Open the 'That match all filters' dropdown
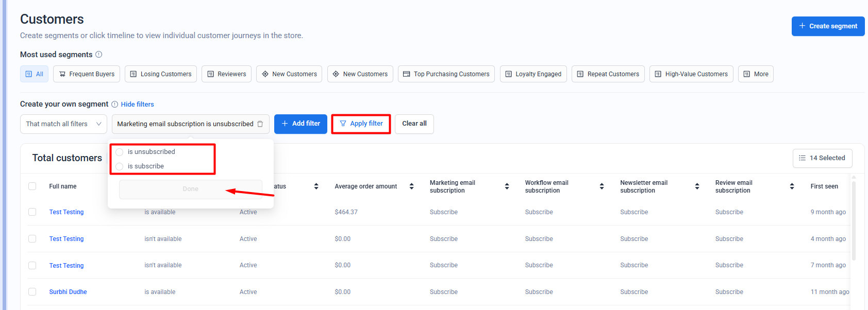The height and width of the screenshot is (310, 868). click(x=63, y=124)
